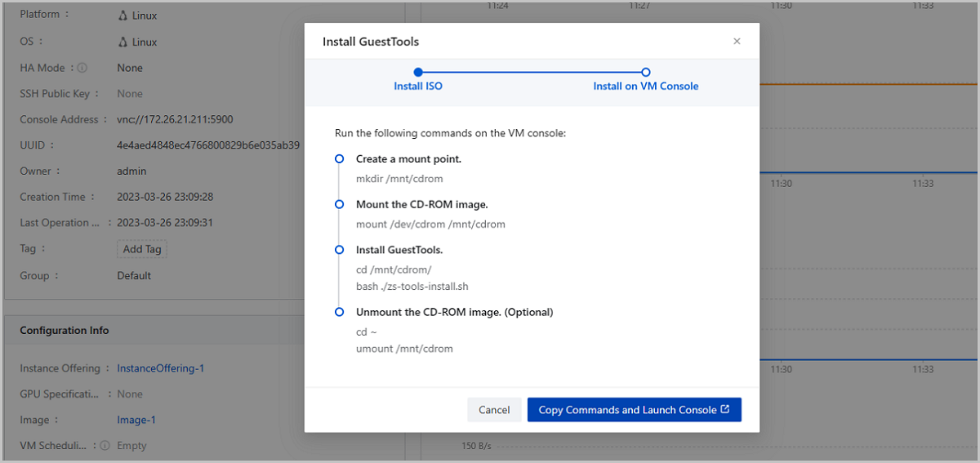
Task: Click the Configuration Info section header
Action: pyautogui.click(x=65, y=331)
